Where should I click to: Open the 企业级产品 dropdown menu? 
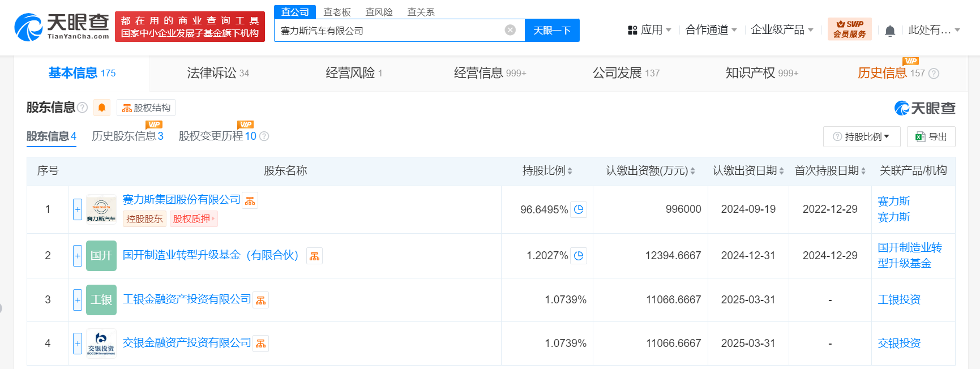pyautogui.click(x=782, y=30)
